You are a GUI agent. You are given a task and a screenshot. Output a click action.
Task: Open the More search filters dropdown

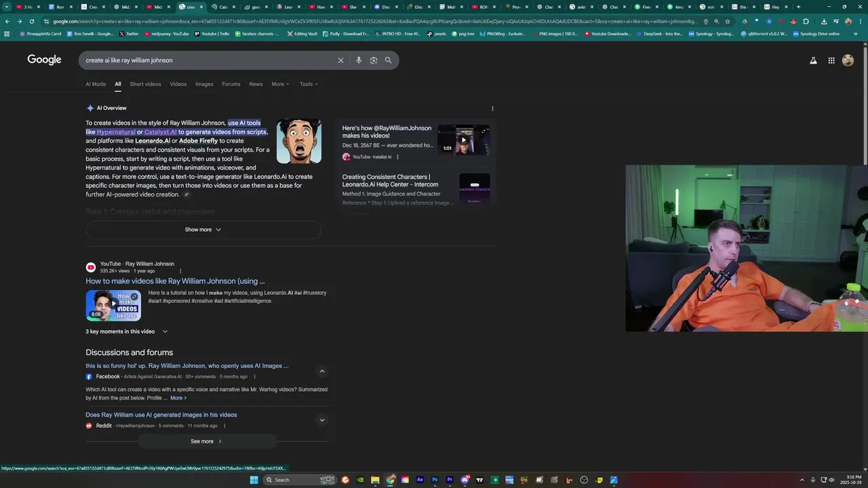280,84
